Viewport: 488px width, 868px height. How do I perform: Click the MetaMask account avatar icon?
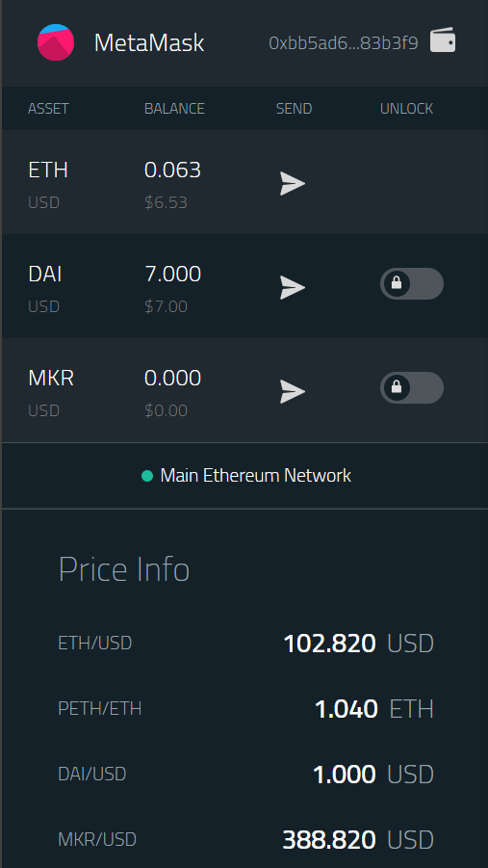click(x=56, y=42)
